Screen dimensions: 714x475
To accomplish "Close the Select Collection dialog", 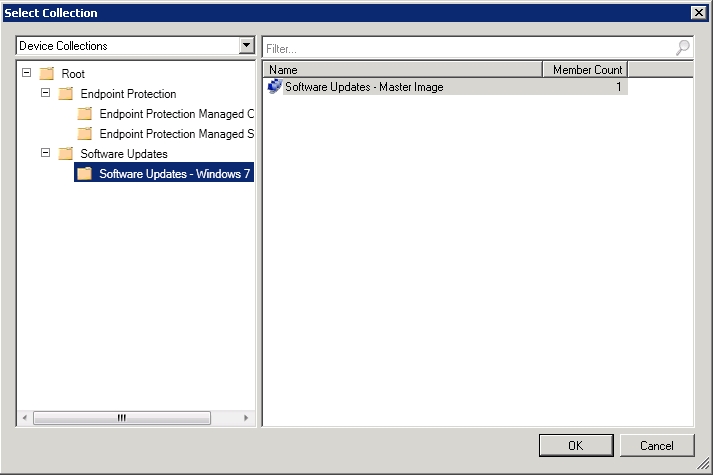I will tap(698, 12).
